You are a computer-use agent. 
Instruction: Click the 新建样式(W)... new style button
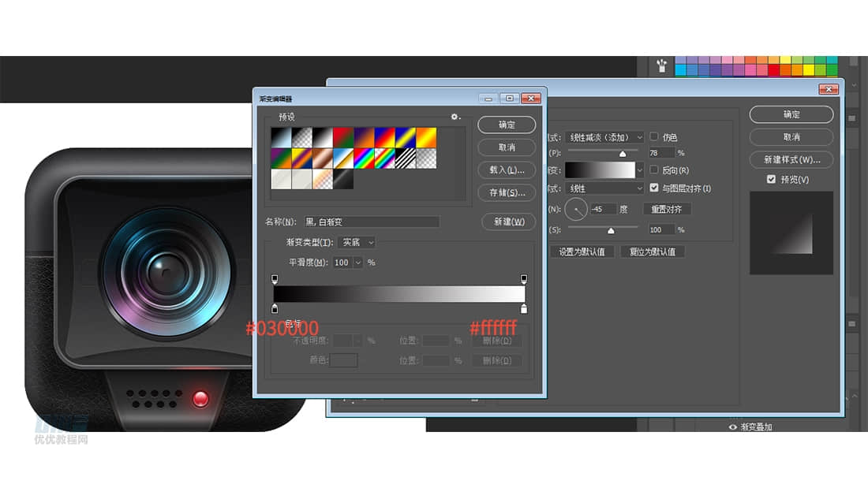pyautogui.click(x=791, y=160)
